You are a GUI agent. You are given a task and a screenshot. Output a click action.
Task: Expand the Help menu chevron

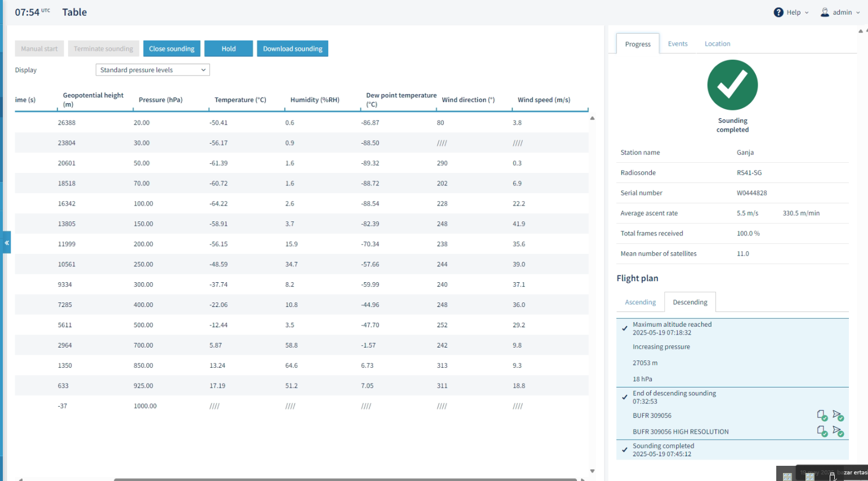(807, 12)
